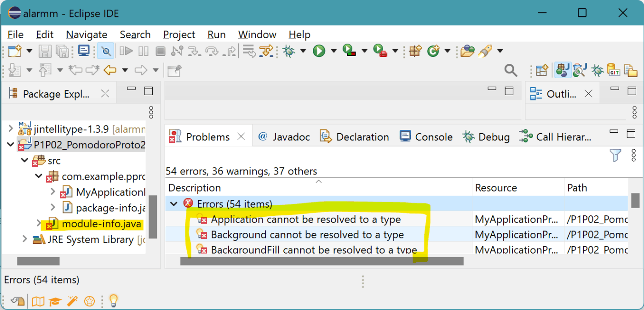Viewport: 644px width, 310px height.
Task: Open the File menu
Action: click(x=16, y=34)
